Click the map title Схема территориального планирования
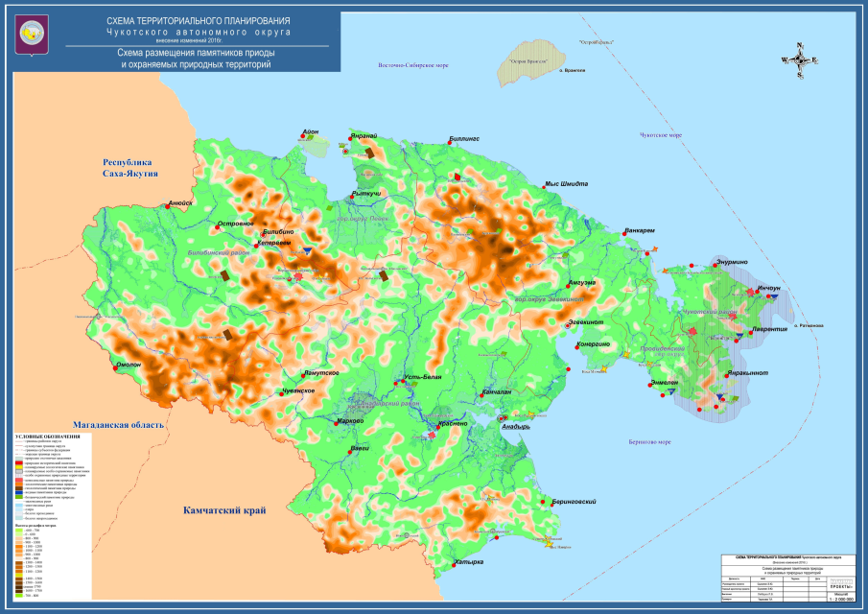Image resolution: width=868 pixels, height=614 pixels. [x=199, y=21]
